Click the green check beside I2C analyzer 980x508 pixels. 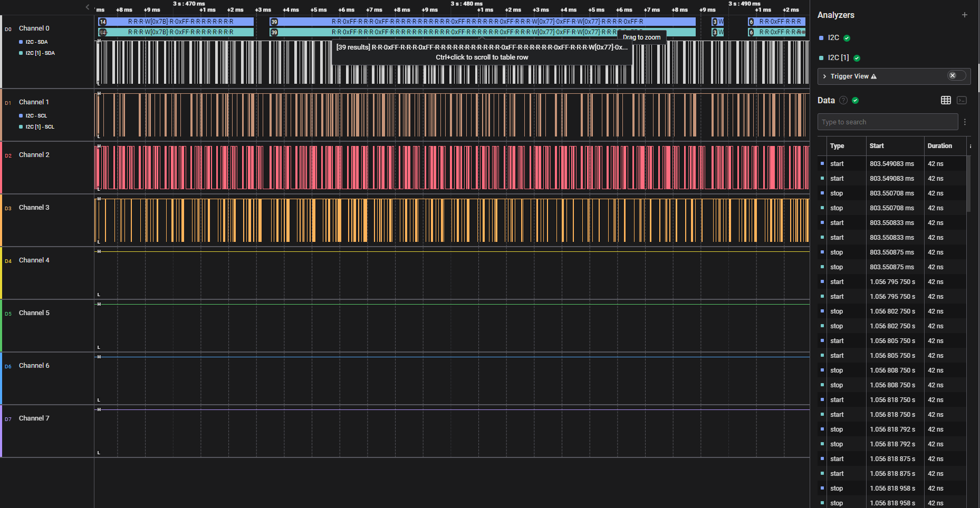tap(847, 38)
